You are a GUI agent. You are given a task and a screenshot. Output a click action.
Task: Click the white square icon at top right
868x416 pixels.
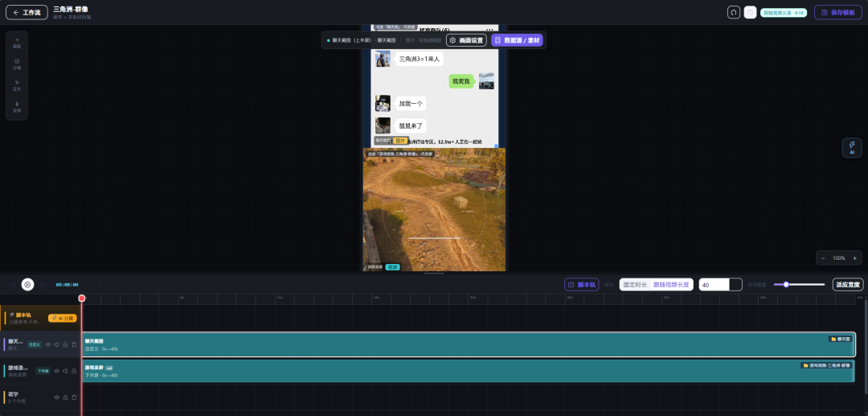pyautogui.click(x=750, y=12)
